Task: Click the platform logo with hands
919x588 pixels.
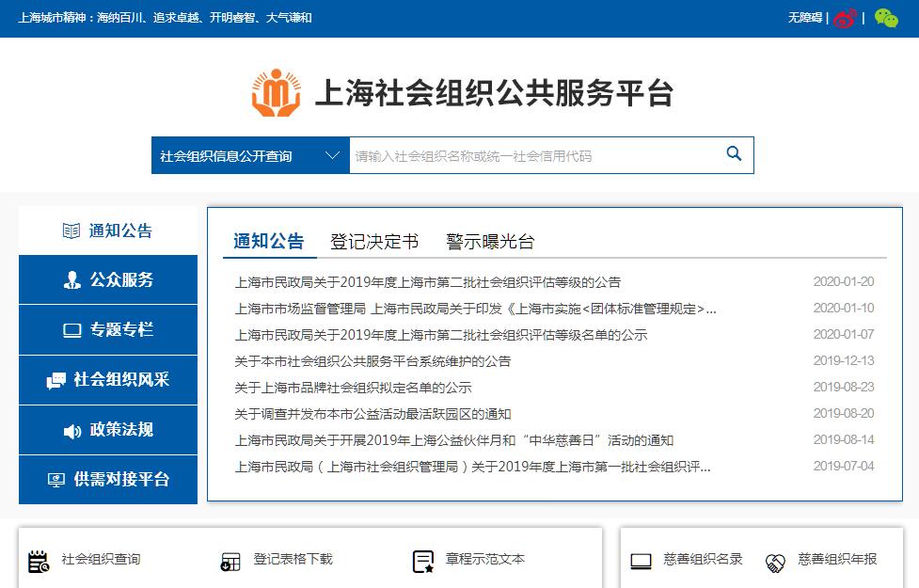Action: (276, 92)
